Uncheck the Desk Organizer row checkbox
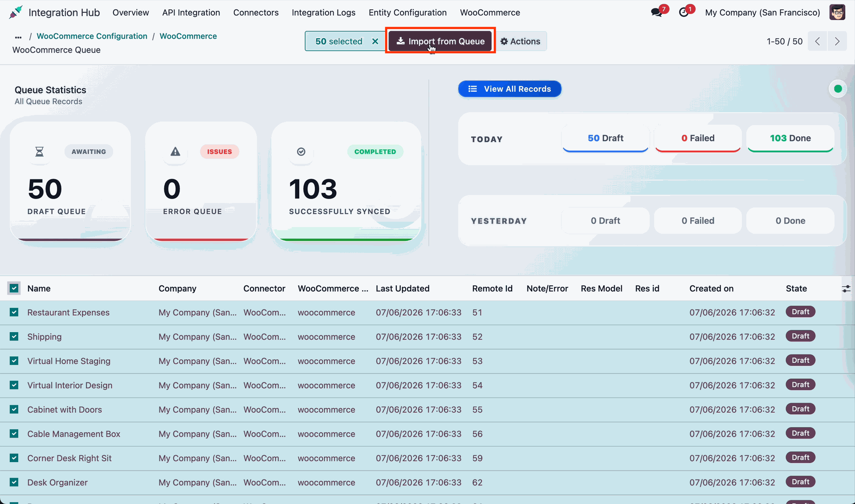 (x=14, y=482)
